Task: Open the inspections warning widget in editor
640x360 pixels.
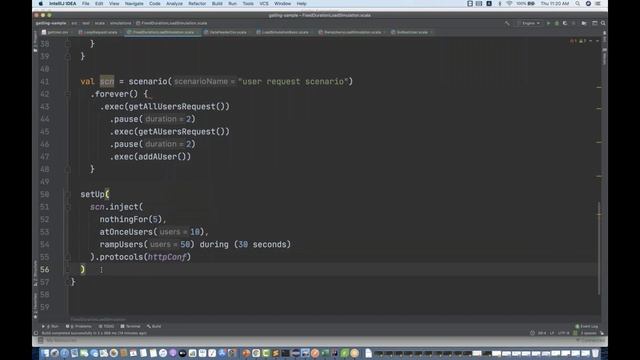Action: point(579,41)
